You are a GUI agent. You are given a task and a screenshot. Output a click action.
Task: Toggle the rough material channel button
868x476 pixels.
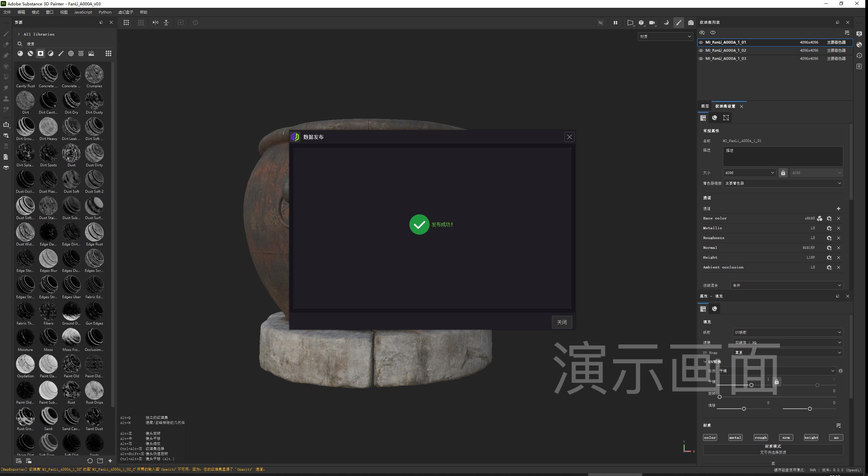[x=761, y=437]
